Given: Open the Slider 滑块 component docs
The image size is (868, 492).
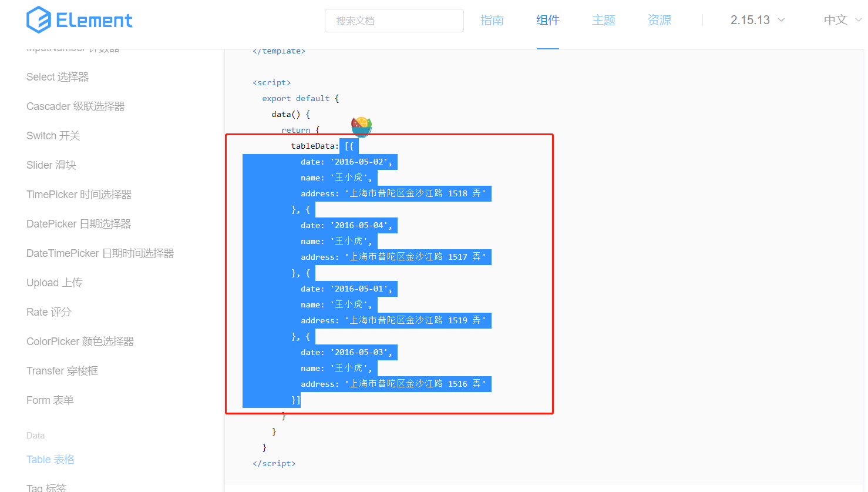Looking at the screenshot, I should 52,165.
